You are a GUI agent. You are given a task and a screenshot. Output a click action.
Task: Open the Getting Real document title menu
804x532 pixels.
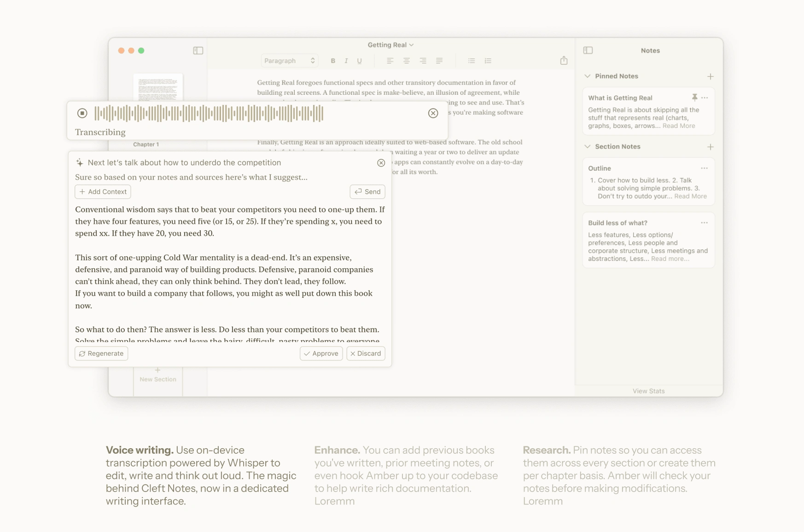390,45
